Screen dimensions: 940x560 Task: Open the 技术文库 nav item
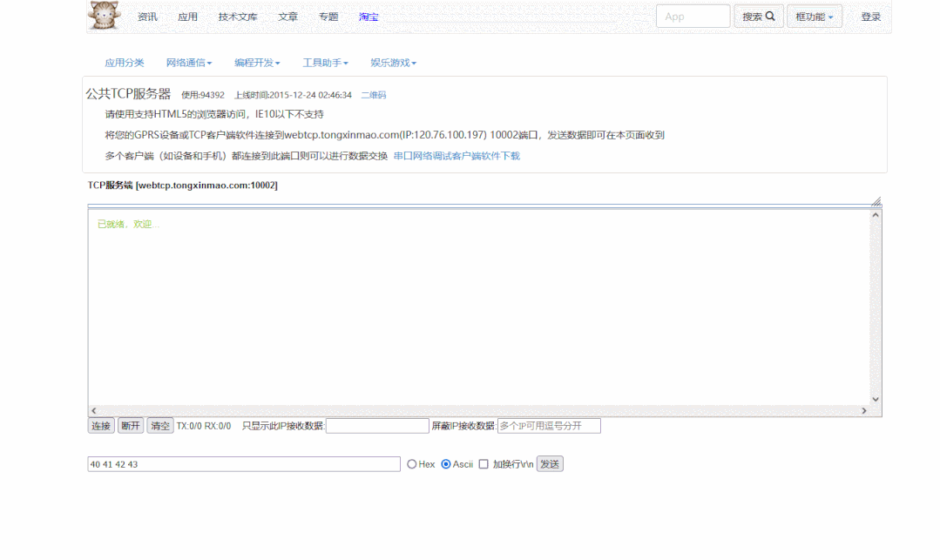coord(238,17)
